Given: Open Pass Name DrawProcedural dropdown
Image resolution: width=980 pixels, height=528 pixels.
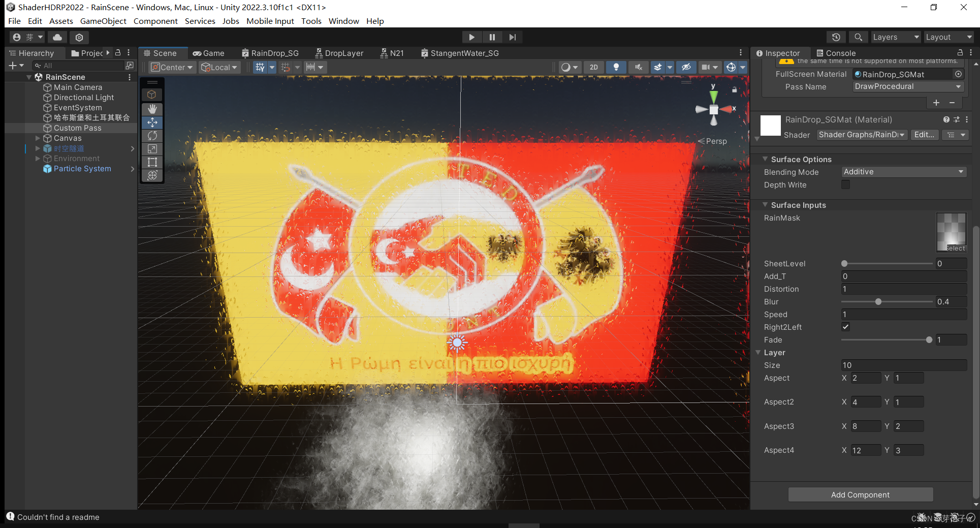Looking at the screenshot, I should click(908, 86).
